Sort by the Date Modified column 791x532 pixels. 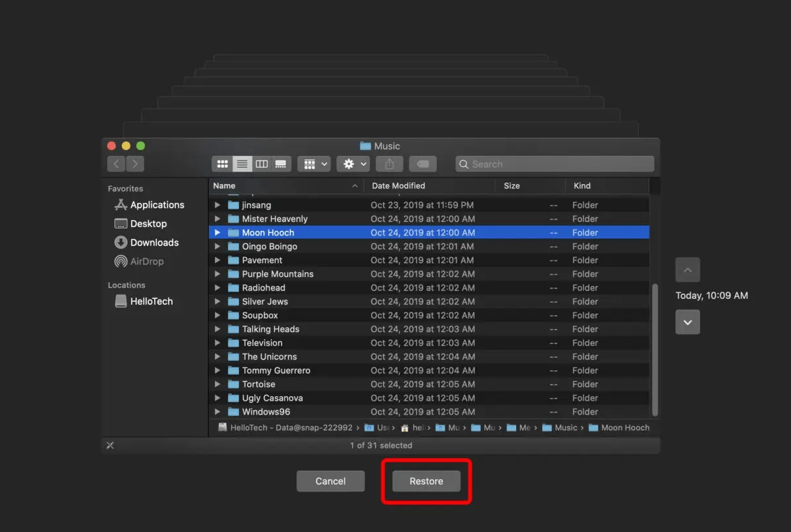point(430,186)
